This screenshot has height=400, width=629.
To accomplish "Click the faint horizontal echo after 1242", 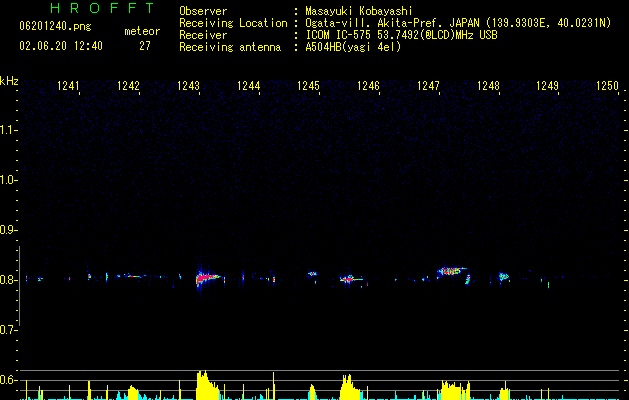I will (132, 276).
